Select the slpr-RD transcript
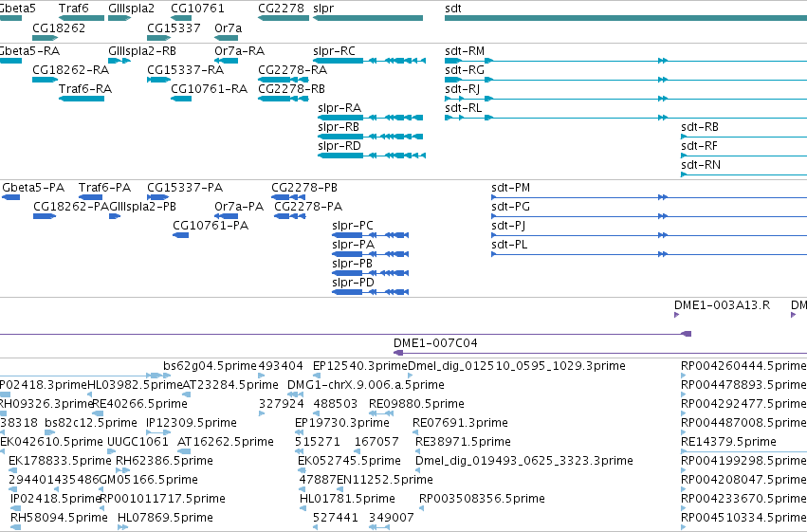The height and width of the screenshot is (532, 807). [372, 156]
